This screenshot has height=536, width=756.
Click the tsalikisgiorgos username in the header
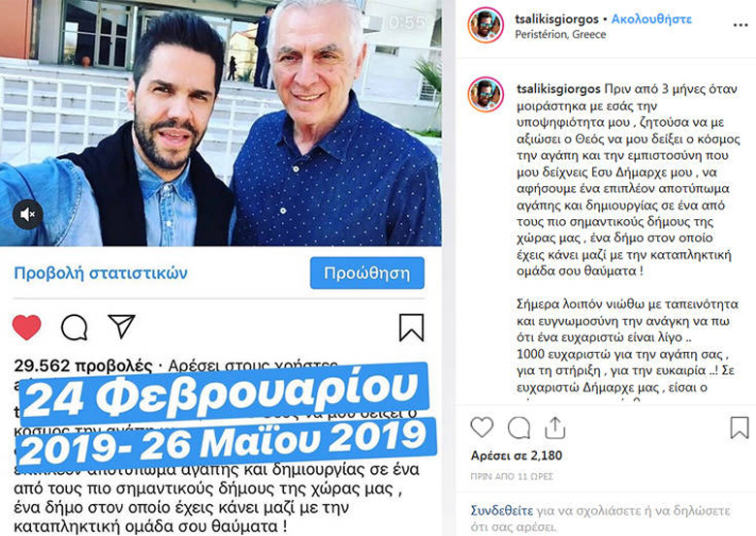coord(556,19)
